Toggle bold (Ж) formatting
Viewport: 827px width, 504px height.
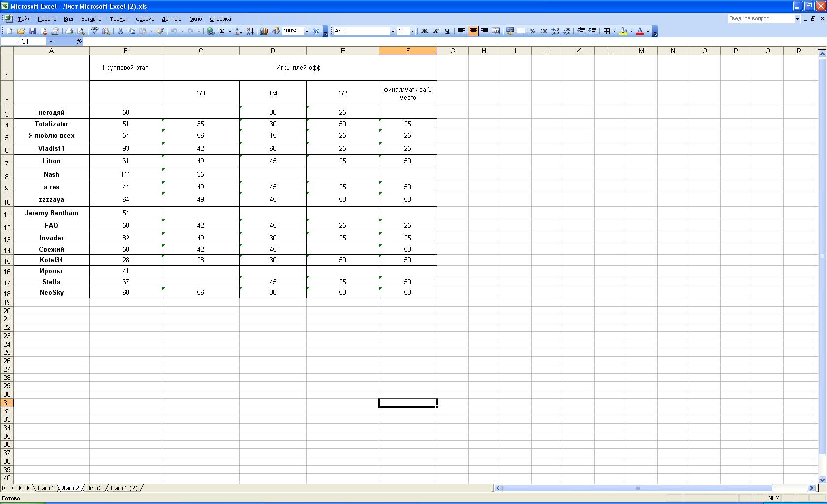pyautogui.click(x=424, y=31)
